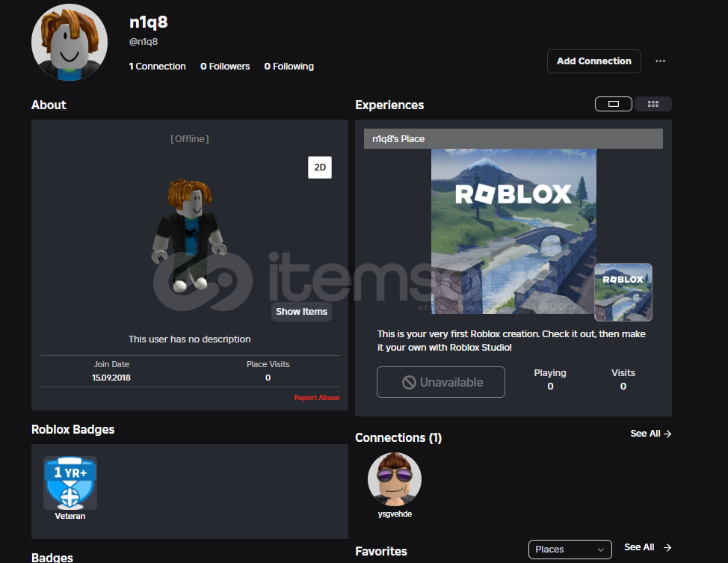Image resolution: width=728 pixels, height=563 pixels.
Task: Show avatar items
Action: coord(301,312)
